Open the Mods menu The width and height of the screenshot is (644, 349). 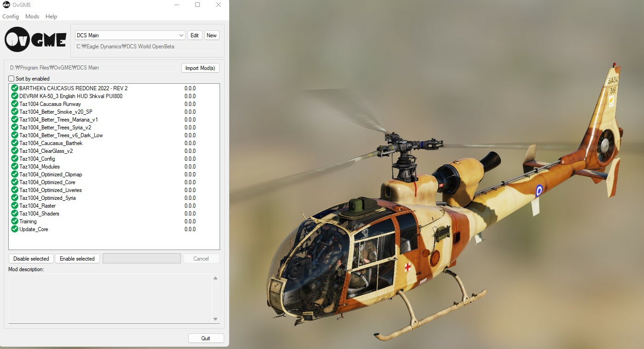click(32, 17)
